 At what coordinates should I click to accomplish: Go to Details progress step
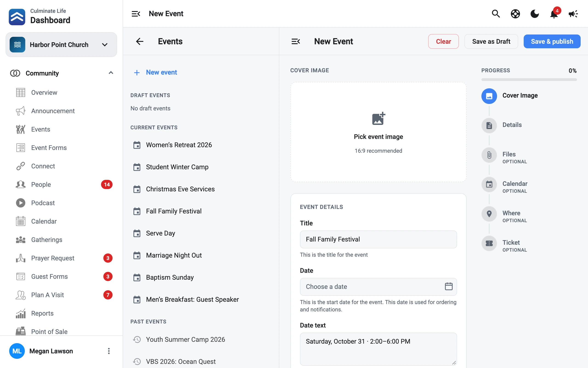click(501, 125)
